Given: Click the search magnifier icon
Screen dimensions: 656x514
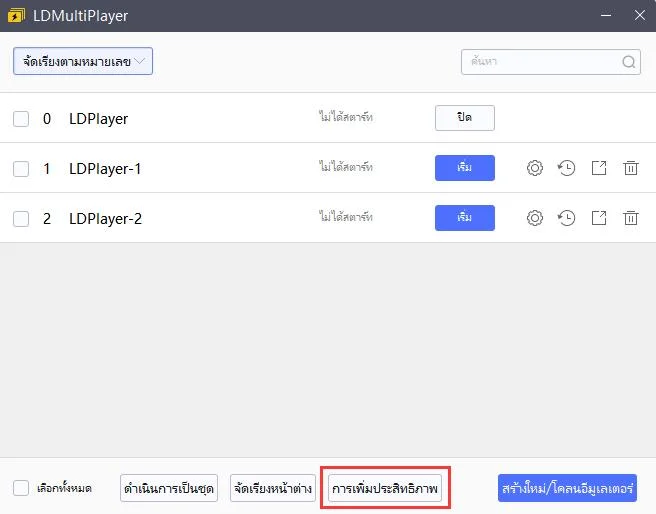Looking at the screenshot, I should pos(628,62).
